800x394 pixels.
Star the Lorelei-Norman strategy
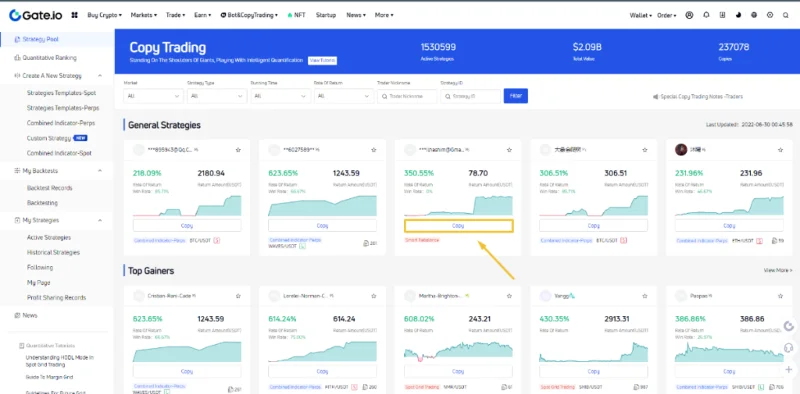click(373, 296)
